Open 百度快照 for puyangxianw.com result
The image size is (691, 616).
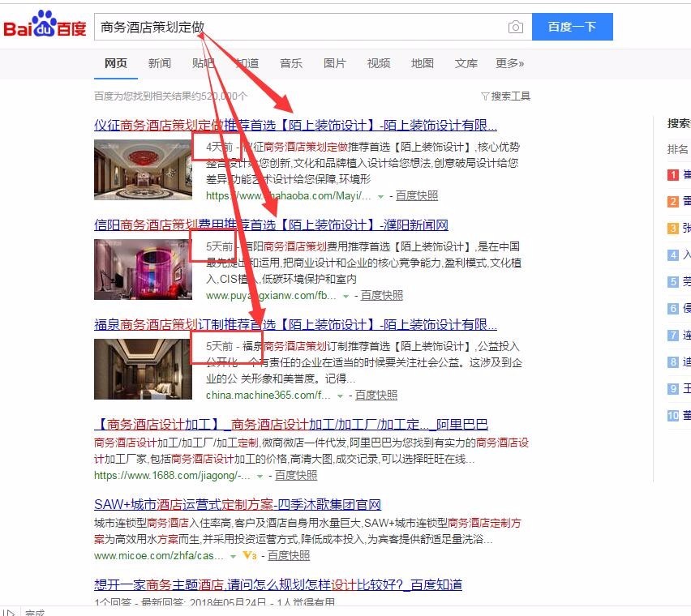pos(382,296)
